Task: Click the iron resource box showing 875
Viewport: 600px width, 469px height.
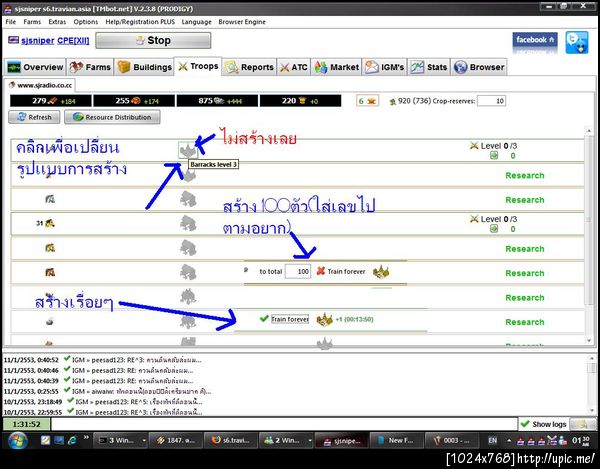Action: tap(217, 101)
